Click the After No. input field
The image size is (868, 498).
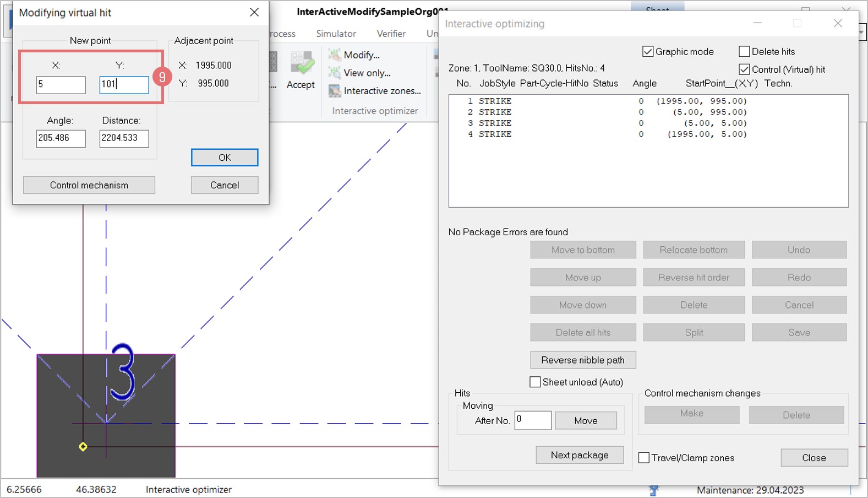coord(532,420)
